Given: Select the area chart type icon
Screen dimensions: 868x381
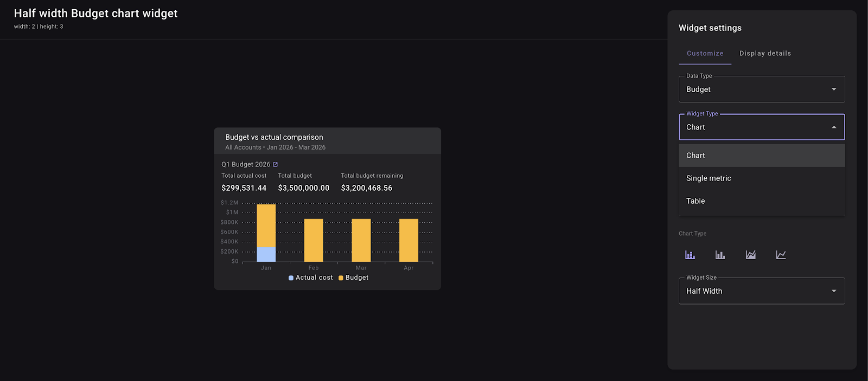Looking at the screenshot, I should (751, 255).
